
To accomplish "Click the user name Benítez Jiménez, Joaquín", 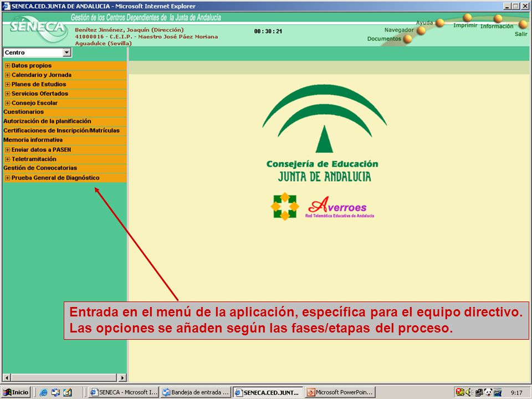I will click(x=129, y=30).
